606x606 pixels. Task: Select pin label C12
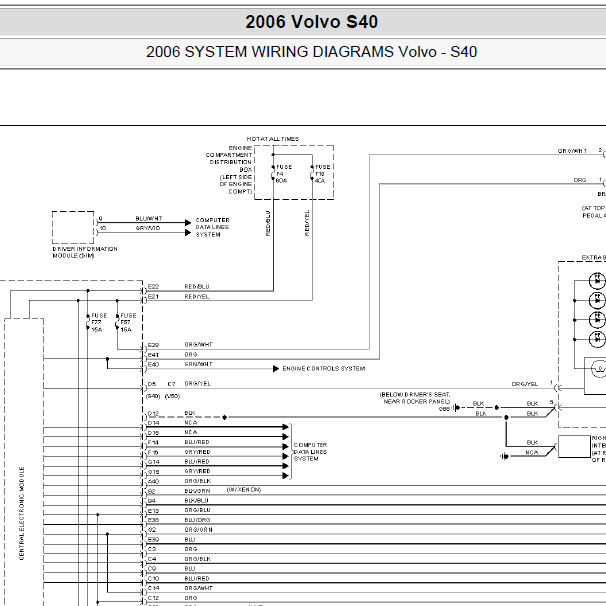tap(153, 598)
